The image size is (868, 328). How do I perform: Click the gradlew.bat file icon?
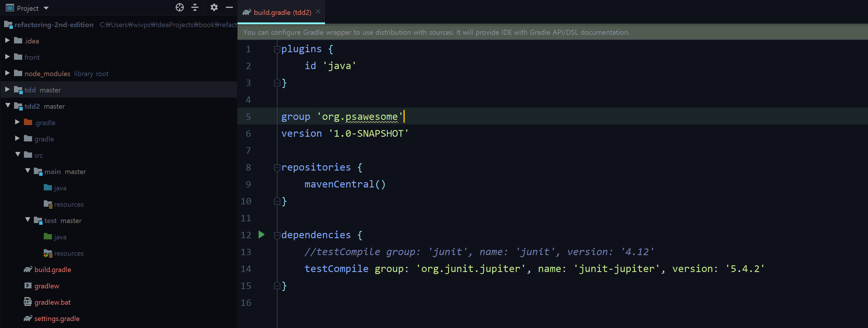[x=28, y=302]
